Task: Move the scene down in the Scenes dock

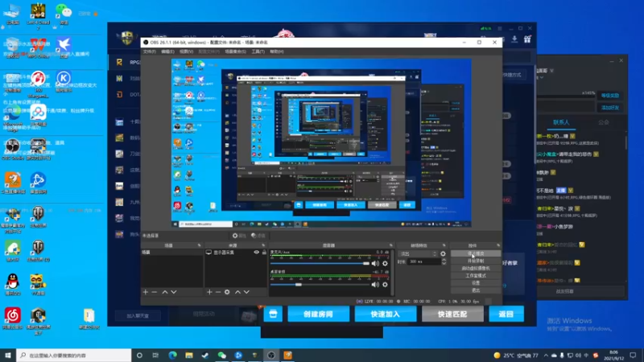Action: [174, 292]
